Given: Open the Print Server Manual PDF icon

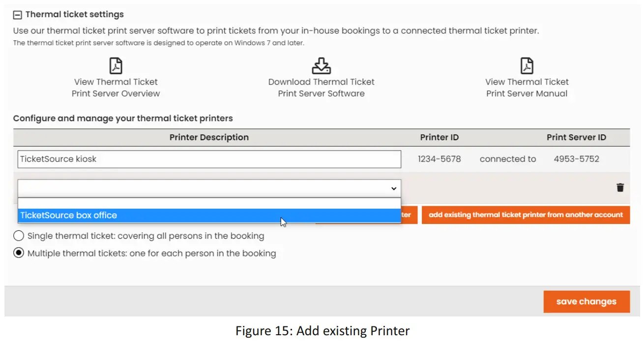Looking at the screenshot, I should pos(527,65).
